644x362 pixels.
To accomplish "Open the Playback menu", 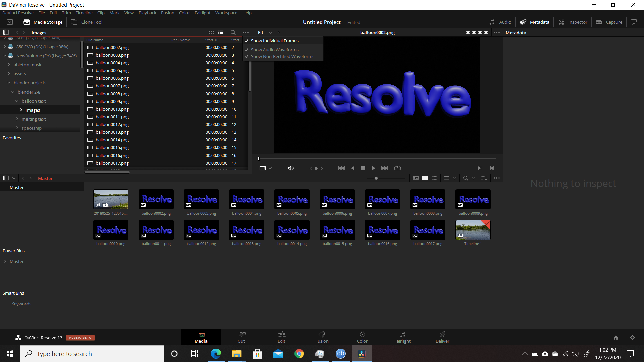I will (147, 13).
